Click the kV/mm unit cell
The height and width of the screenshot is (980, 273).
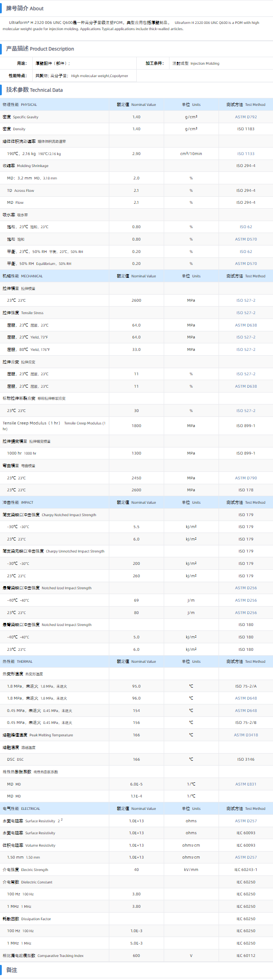click(x=191, y=870)
